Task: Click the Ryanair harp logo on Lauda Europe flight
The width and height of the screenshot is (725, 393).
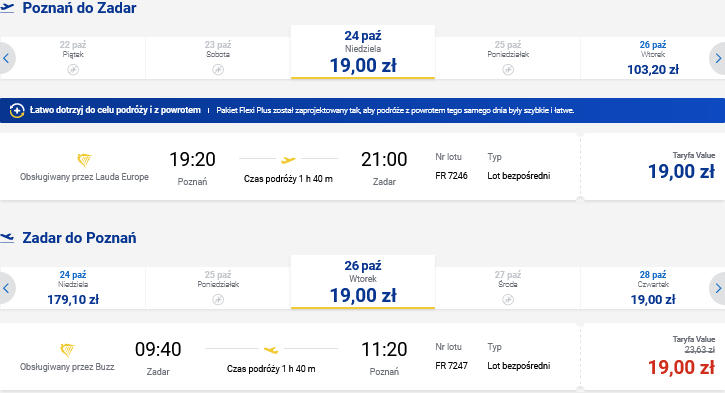Action: coord(84,160)
